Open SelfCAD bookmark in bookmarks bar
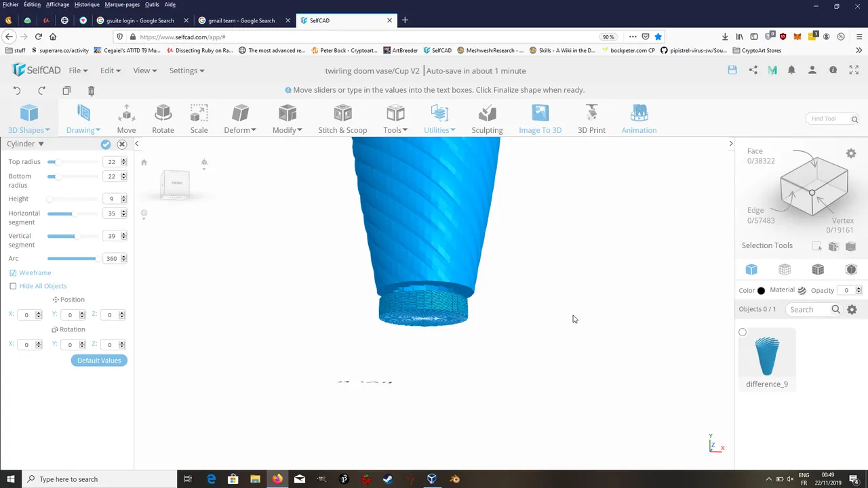The image size is (868, 488). pos(437,50)
